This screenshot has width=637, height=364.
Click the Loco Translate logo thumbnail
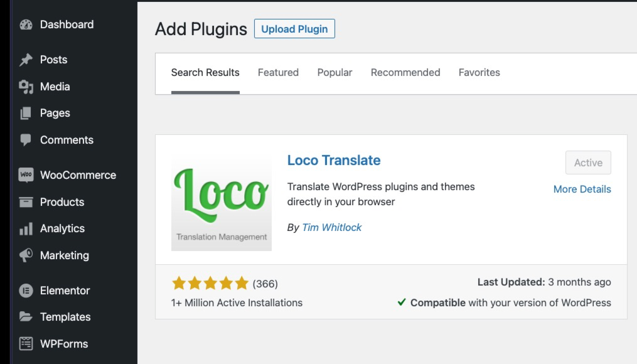222,201
